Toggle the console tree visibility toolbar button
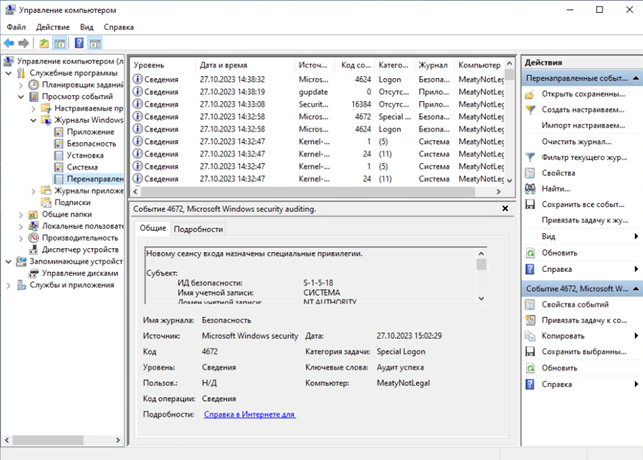The width and height of the screenshot is (643, 460). pos(60,44)
